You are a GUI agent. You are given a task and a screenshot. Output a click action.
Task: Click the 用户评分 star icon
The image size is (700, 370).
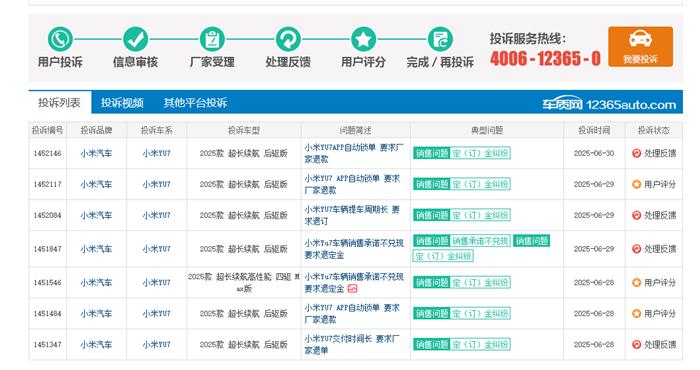coord(363,39)
